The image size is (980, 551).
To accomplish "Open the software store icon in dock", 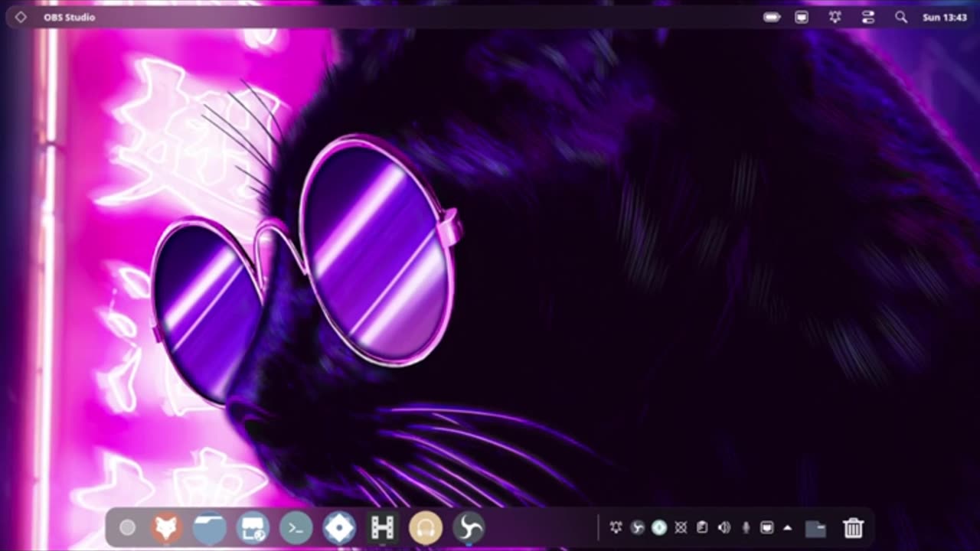I will click(x=253, y=527).
